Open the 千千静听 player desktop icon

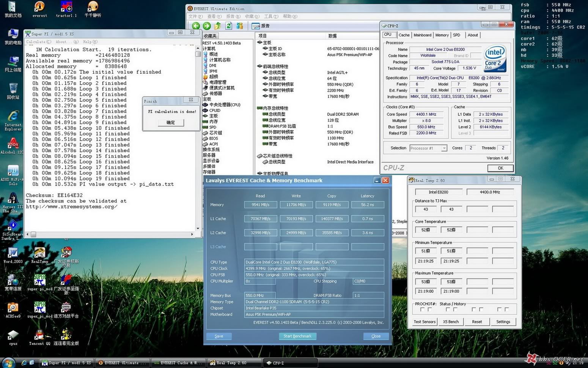click(x=93, y=9)
